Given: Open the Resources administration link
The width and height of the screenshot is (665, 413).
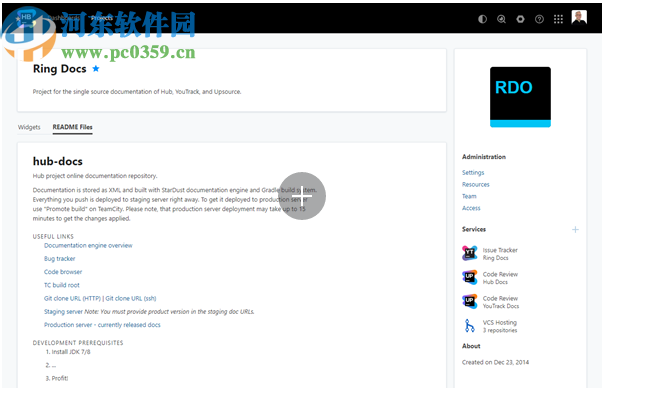Looking at the screenshot, I should [x=475, y=184].
